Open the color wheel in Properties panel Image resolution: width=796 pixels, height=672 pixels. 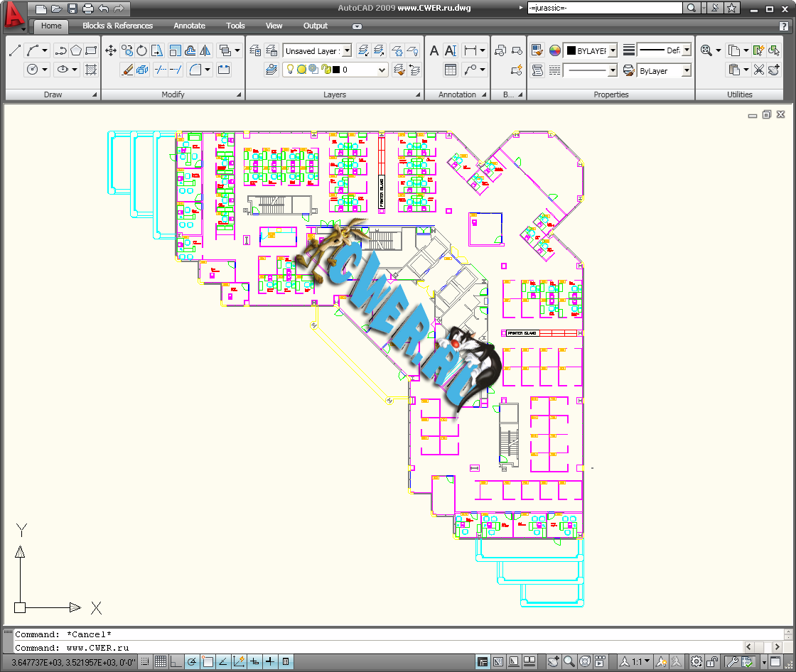tap(554, 50)
